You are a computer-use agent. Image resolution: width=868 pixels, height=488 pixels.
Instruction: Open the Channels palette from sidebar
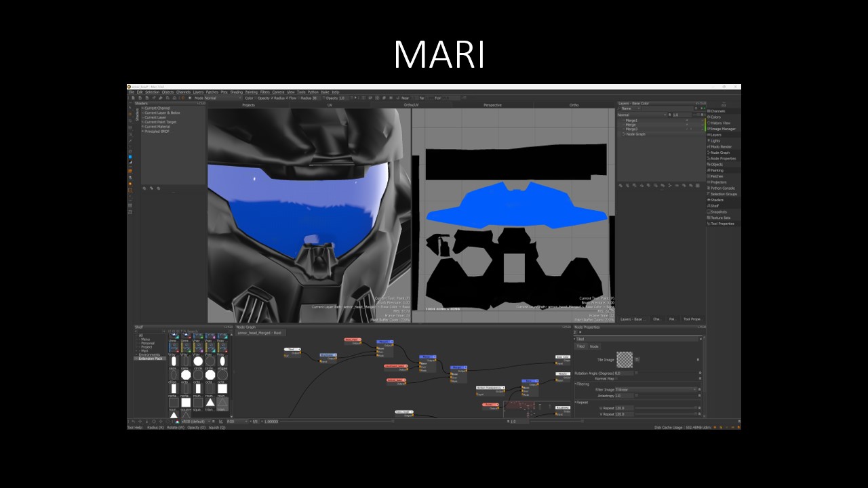click(x=717, y=111)
